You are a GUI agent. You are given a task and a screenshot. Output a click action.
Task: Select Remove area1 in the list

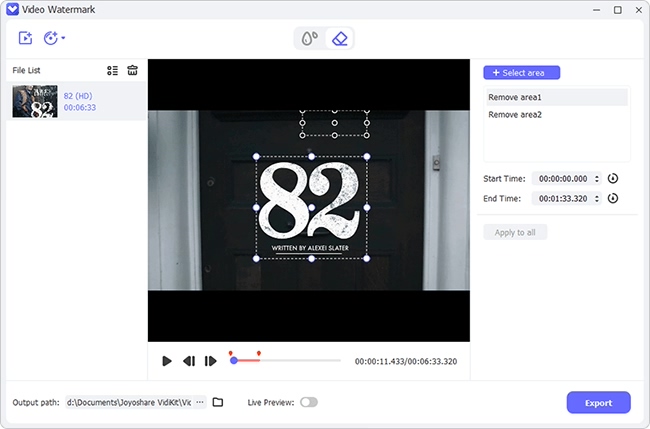(x=557, y=97)
